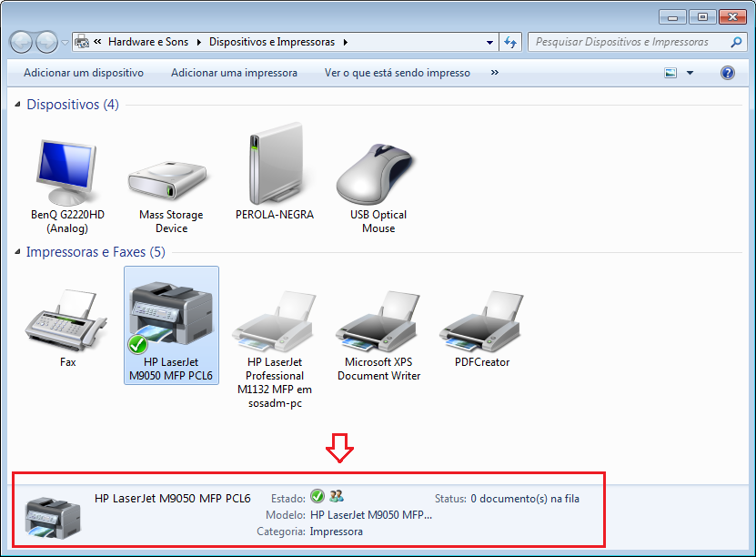Click the printer thumbnail in details pane
756x557 pixels.
(53, 518)
